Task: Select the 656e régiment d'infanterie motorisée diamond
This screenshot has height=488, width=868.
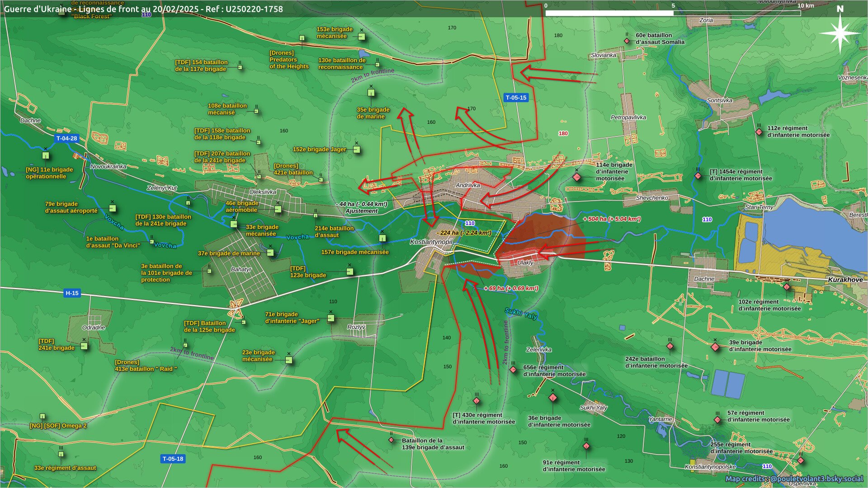Action: click(x=513, y=370)
